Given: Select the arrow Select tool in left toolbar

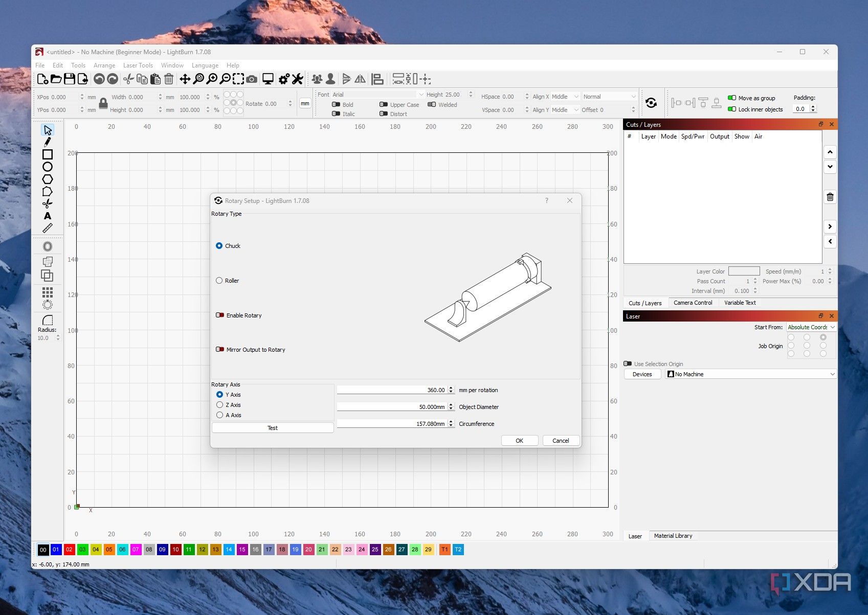Looking at the screenshot, I should 48,130.
